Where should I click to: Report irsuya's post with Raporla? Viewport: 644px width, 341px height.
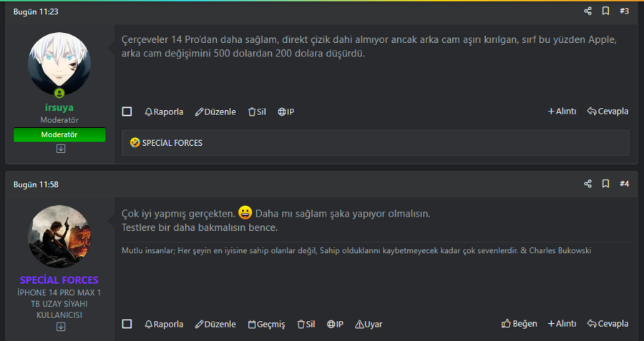click(164, 112)
